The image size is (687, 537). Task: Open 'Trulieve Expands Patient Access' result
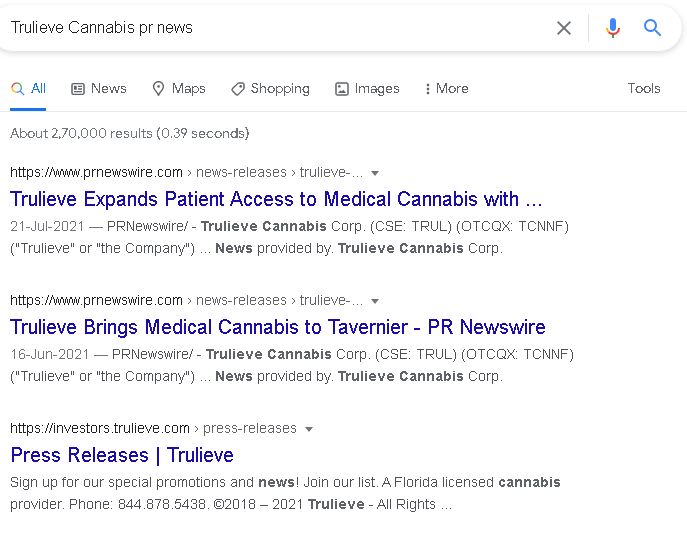click(x=276, y=199)
